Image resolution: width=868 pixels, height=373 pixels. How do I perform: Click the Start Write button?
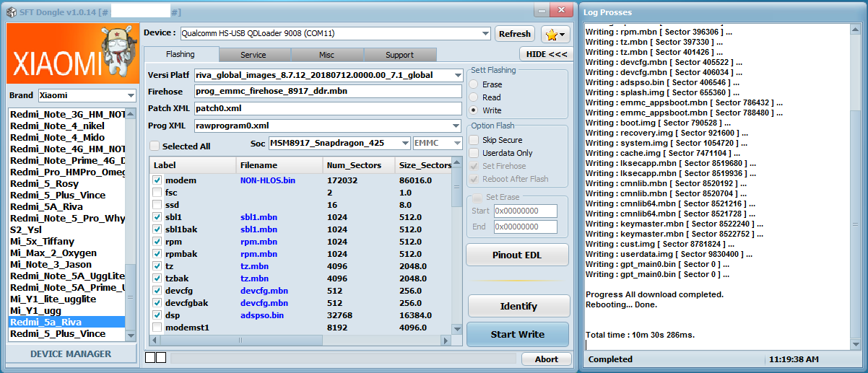click(518, 334)
